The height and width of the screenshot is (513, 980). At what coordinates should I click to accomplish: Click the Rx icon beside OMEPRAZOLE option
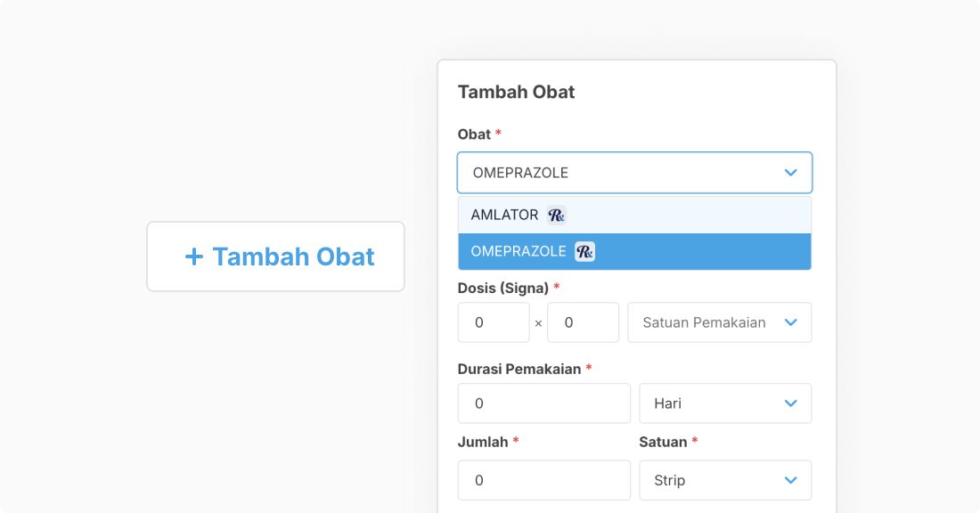tap(584, 251)
